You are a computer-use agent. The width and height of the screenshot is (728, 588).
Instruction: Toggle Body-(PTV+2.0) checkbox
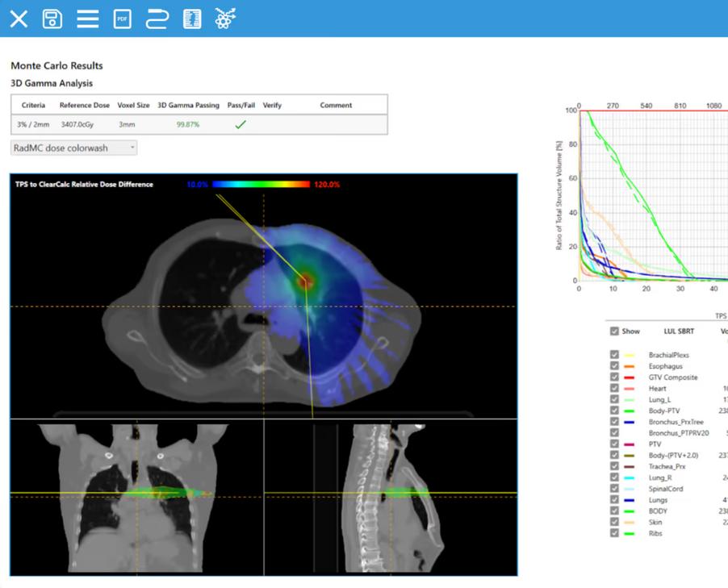point(614,455)
